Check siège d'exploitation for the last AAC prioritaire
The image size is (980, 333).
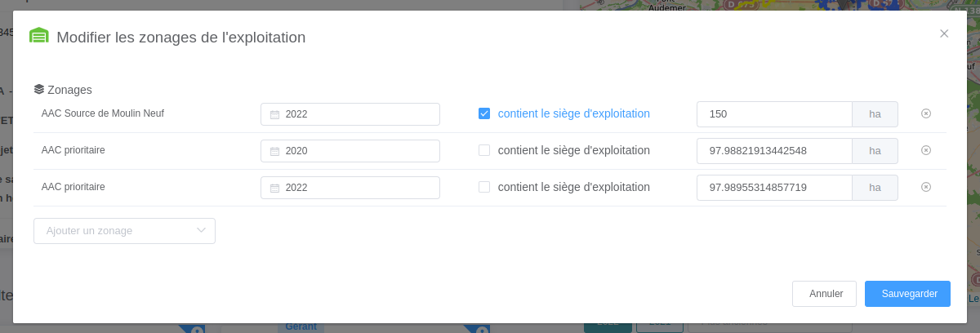484,187
